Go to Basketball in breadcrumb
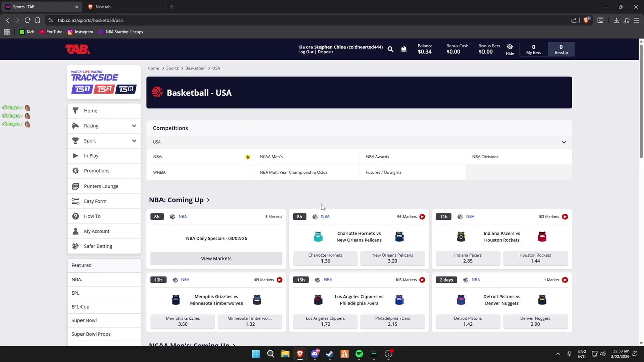The image size is (644, 362). click(x=195, y=68)
